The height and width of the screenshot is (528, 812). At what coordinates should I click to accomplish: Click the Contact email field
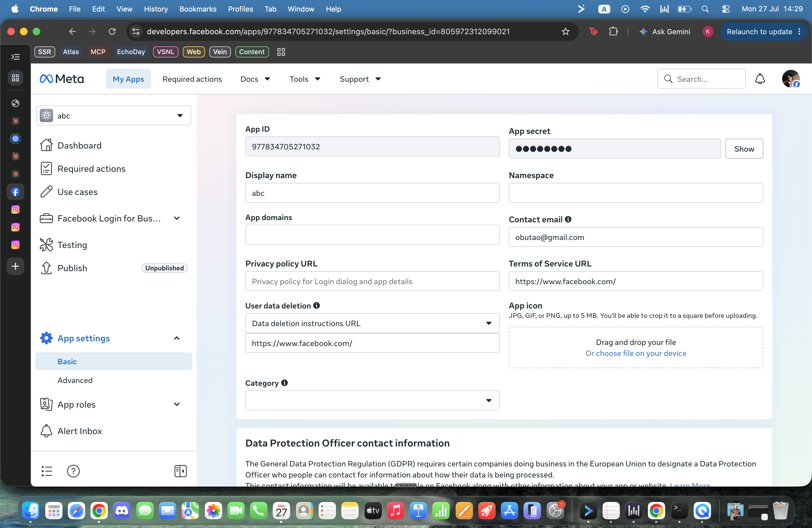pyautogui.click(x=636, y=237)
